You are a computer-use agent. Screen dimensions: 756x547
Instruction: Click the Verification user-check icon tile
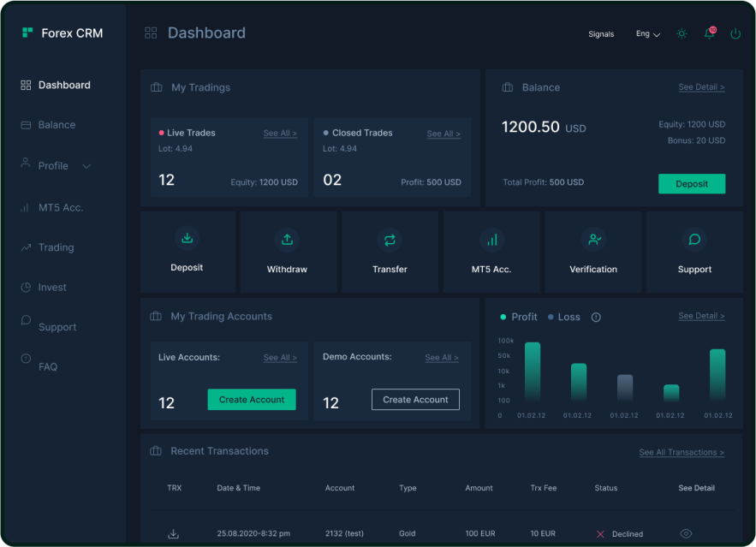click(594, 239)
